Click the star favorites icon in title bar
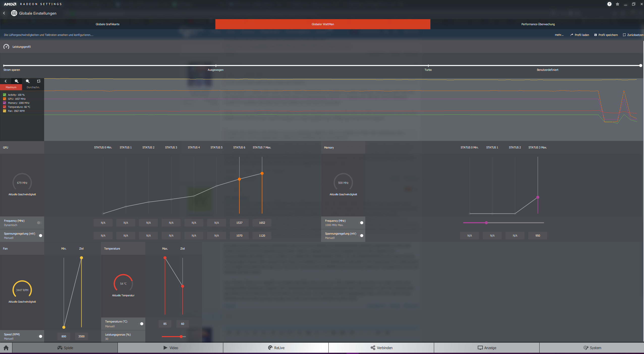The width and height of the screenshot is (644, 354). point(618,4)
